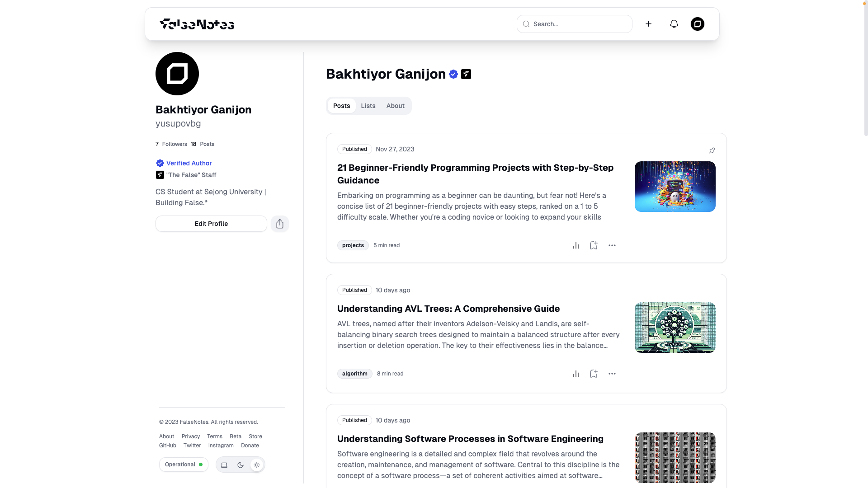The width and height of the screenshot is (868, 488).
Task: Open the AVL tree illustration thumbnail
Action: (x=675, y=328)
